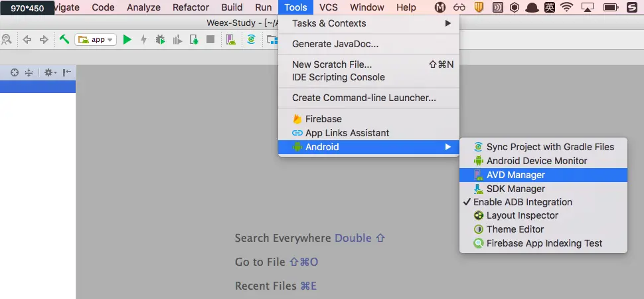Open SDK Manager from submenu
Viewport: 644px width, 299px height.
click(543, 189)
